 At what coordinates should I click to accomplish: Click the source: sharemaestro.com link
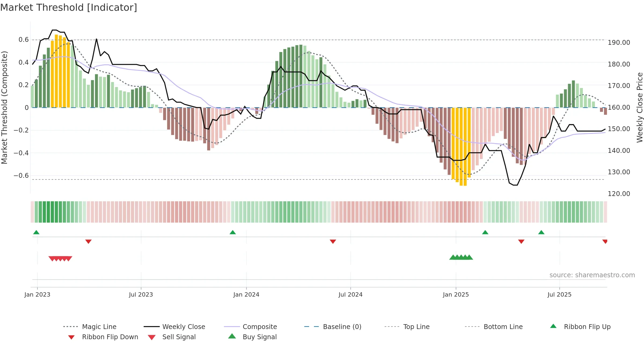pyautogui.click(x=592, y=275)
